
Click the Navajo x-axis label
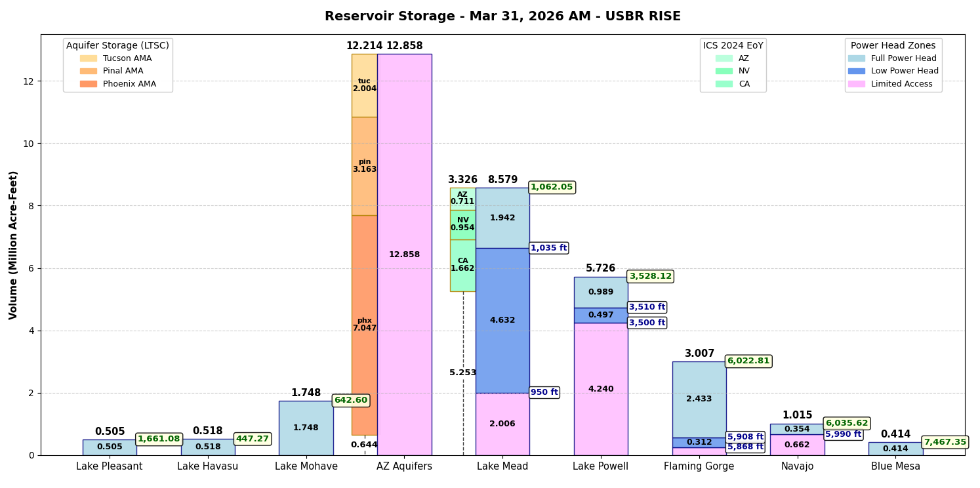[797, 466]
